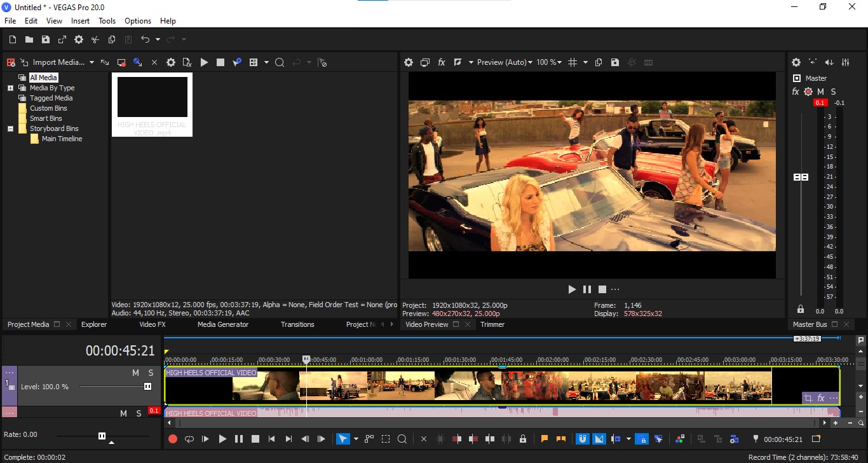Click the Import Media... button
The height and width of the screenshot is (463, 868).
pyautogui.click(x=58, y=62)
